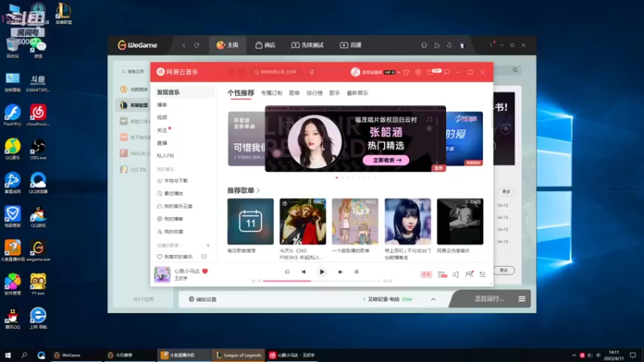Click the song progress bar
644x362 pixels.
tap(321, 281)
